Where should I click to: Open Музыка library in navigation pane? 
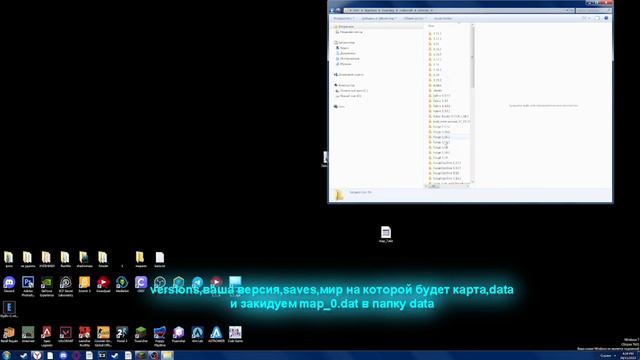343,64
